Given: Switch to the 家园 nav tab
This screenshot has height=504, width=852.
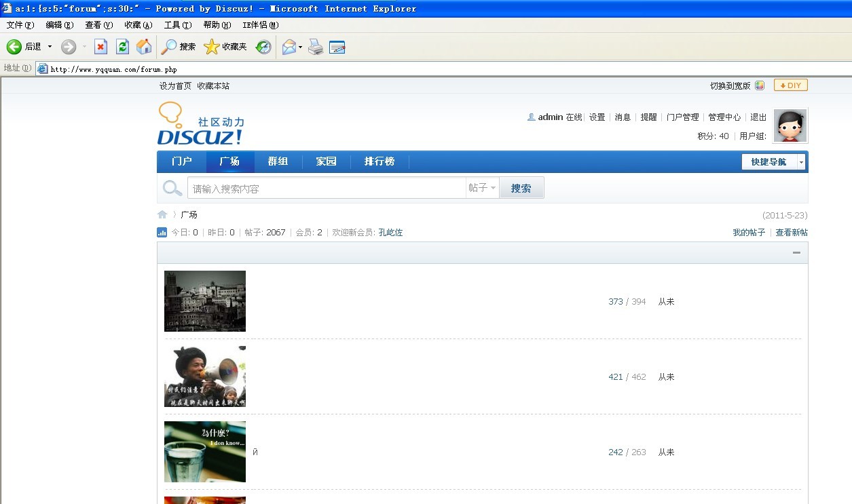Looking at the screenshot, I should click(327, 161).
